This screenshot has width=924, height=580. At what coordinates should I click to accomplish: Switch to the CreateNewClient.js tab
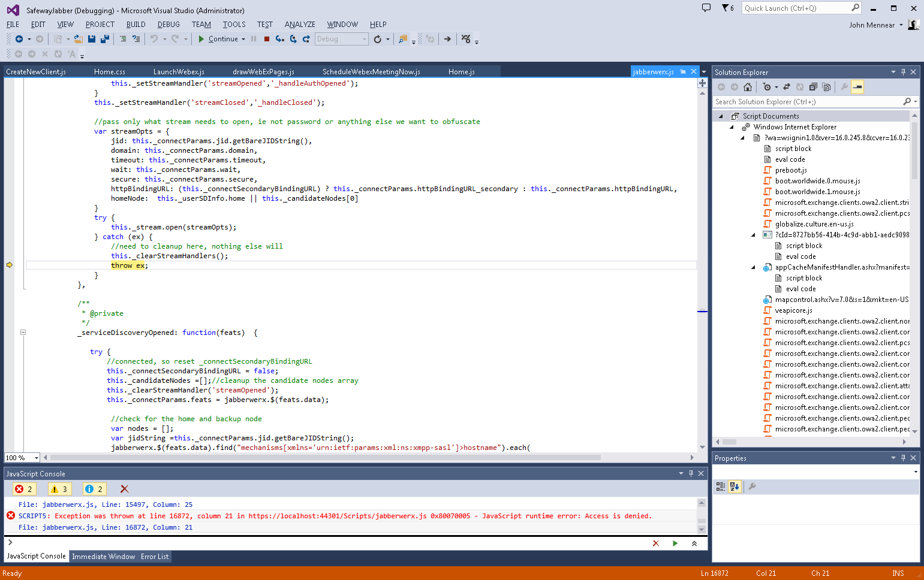tap(36, 72)
